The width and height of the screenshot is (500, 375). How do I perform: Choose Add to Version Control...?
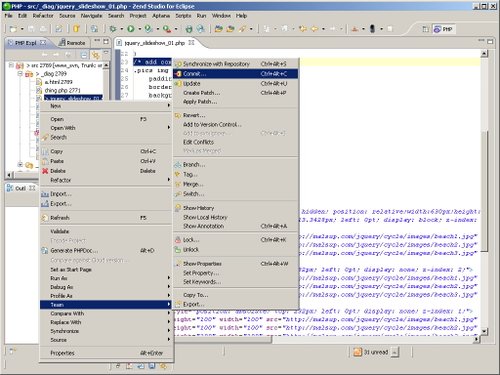[236, 124]
